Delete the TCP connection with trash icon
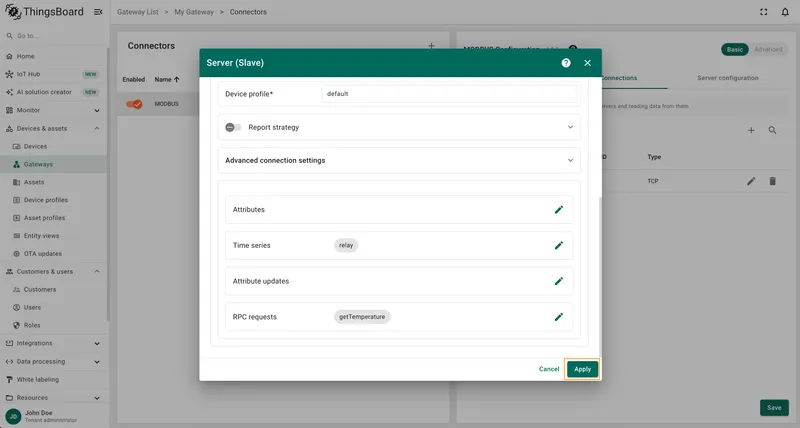Viewport: 800px width, 428px height. click(772, 181)
